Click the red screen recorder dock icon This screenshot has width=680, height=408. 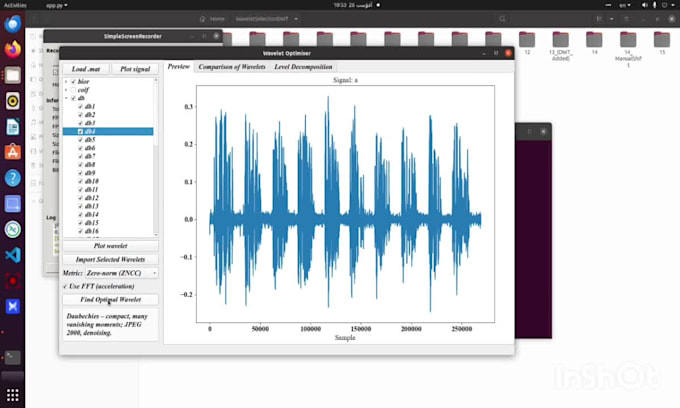coord(13,281)
